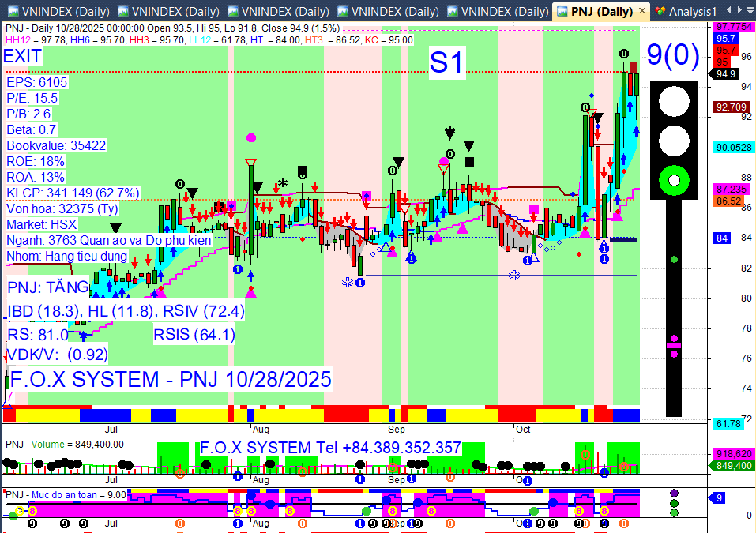Click the green 849,400 volume label
This screenshot has height=533, width=756.
[731, 466]
